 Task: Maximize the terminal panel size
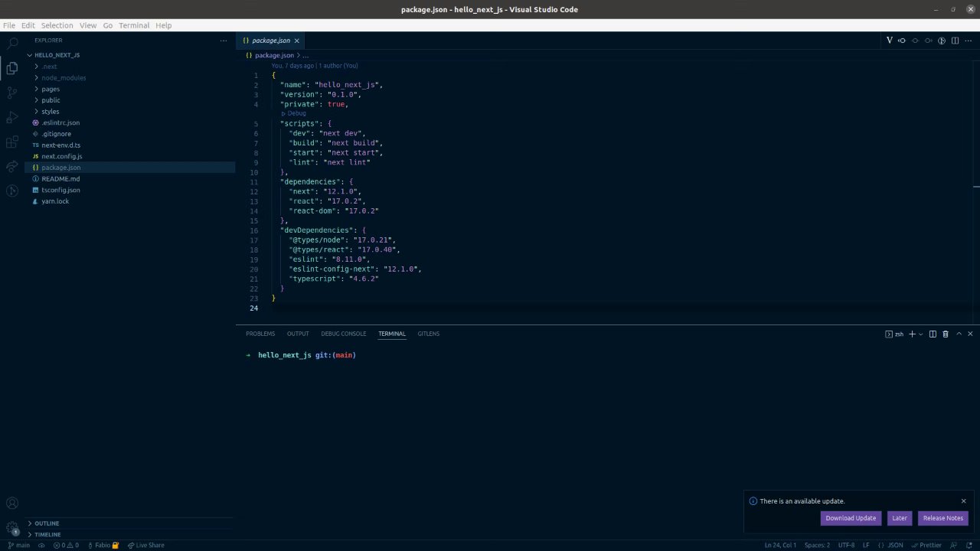click(x=959, y=334)
